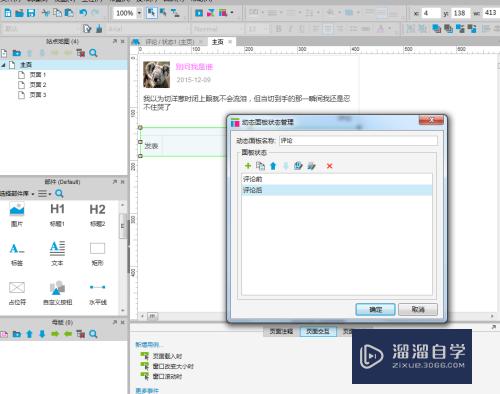Viewport: 500px width, 394px height.
Task: Undo the last action
Action: (83, 13)
